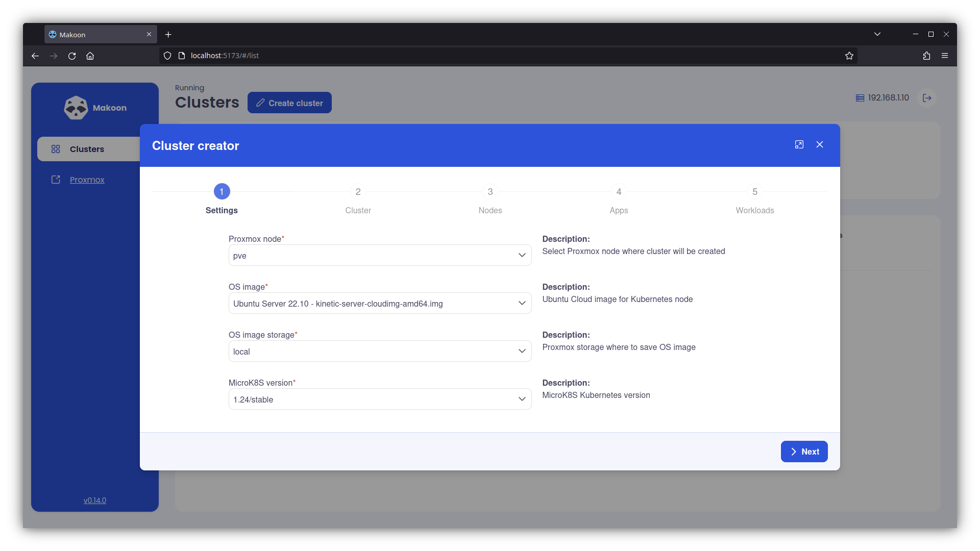Screen dimensions: 980x551
Task: Click the Makoon raccoon logo icon
Action: click(76, 108)
